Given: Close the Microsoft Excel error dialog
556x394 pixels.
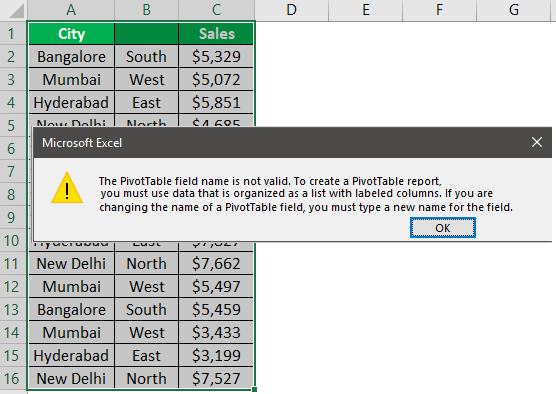Looking at the screenshot, I should (x=536, y=142).
